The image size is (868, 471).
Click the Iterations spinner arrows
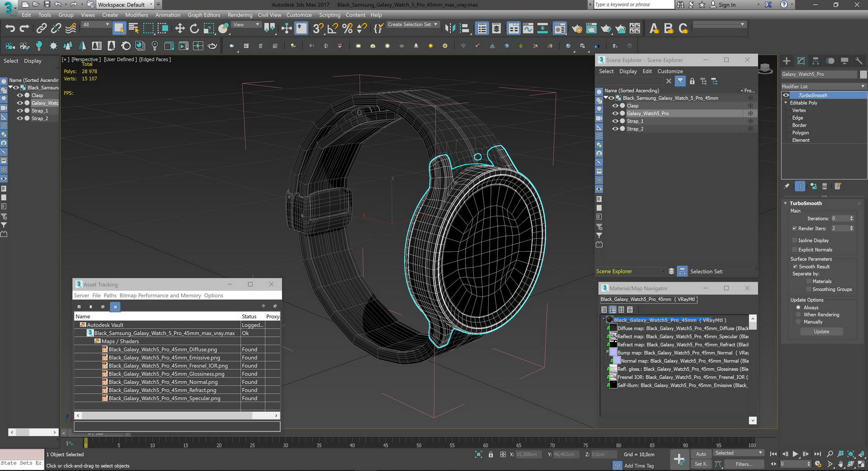851,218
